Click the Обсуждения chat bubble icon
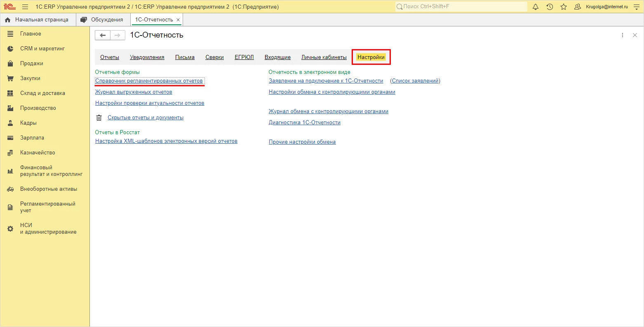Image resolution: width=644 pixels, height=327 pixels. [84, 20]
